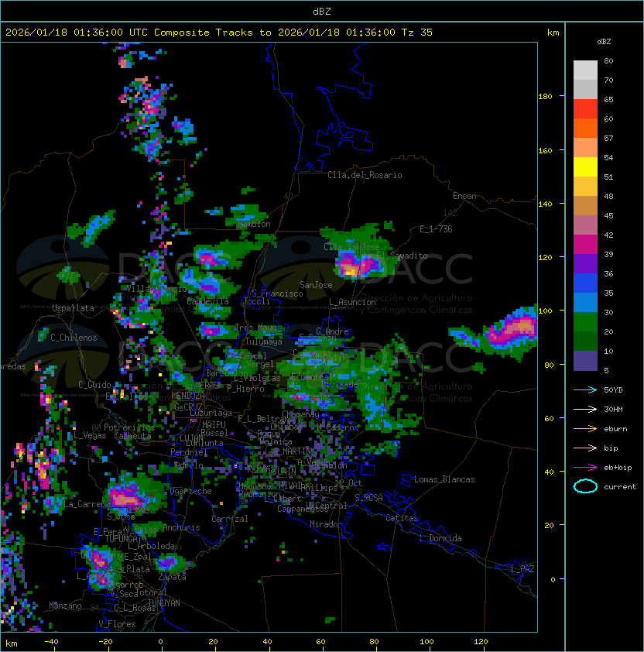Click the 'TUPUNGATO' label on the map
The height and width of the screenshot is (652, 644).
125,539
